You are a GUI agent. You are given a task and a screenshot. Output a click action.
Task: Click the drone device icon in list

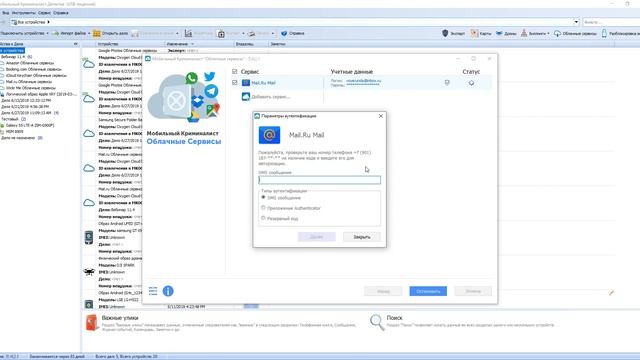89,271
